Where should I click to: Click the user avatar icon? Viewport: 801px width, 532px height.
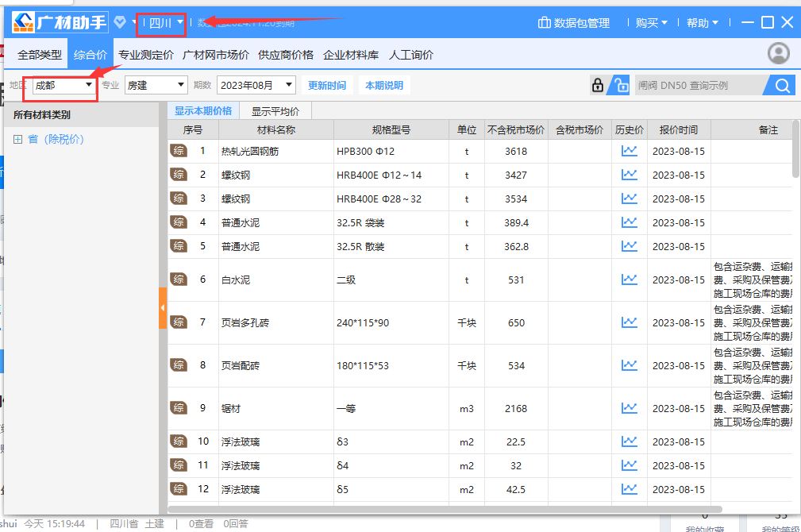(779, 53)
